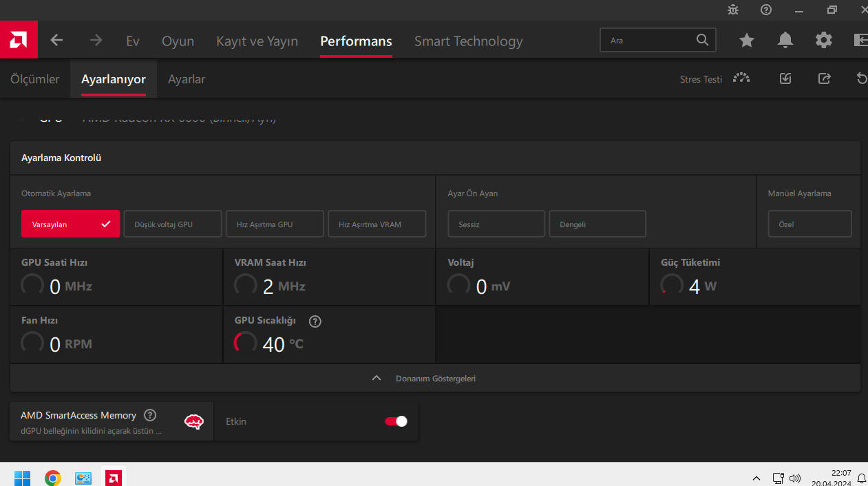Select the Dengeli tuning preset
This screenshot has width=868, height=486.
coord(597,224)
